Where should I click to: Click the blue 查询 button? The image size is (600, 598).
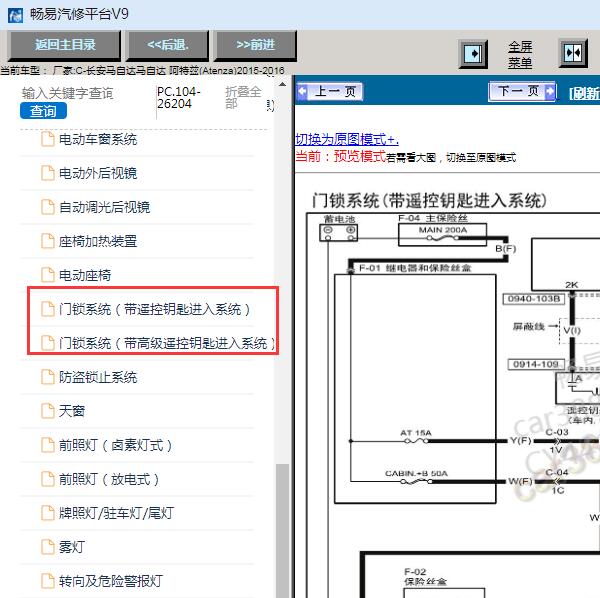coord(43,111)
